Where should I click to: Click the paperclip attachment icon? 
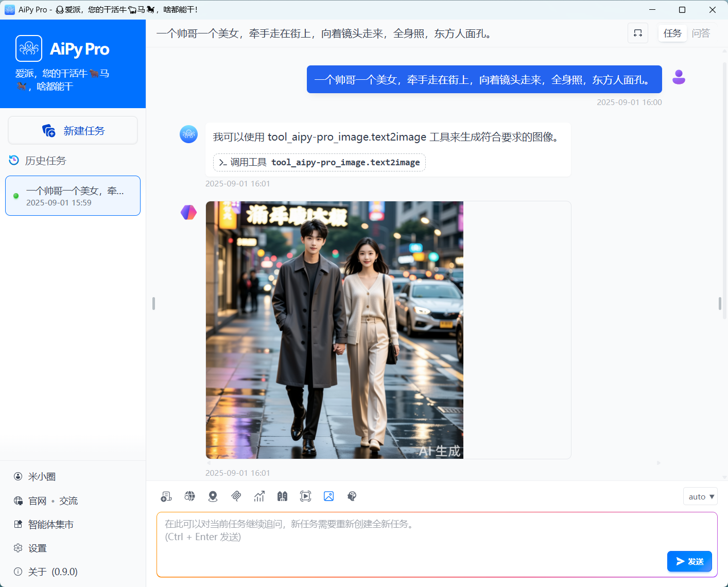coord(236,496)
